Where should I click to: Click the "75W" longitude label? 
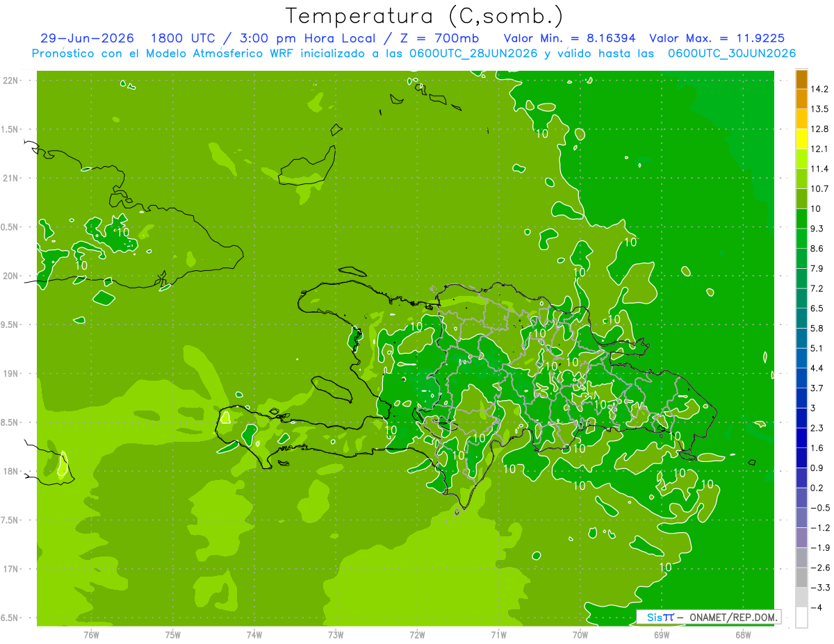point(173,634)
